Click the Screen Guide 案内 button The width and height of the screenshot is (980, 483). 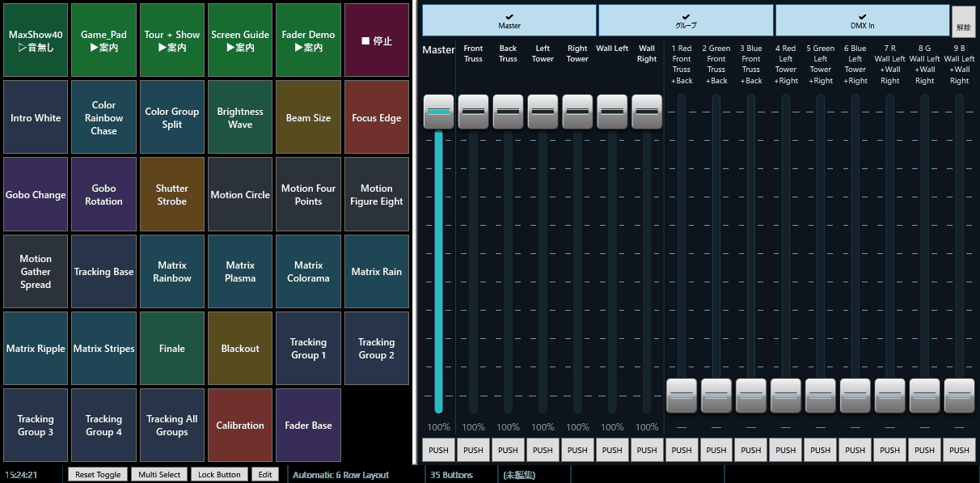point(240,40)
